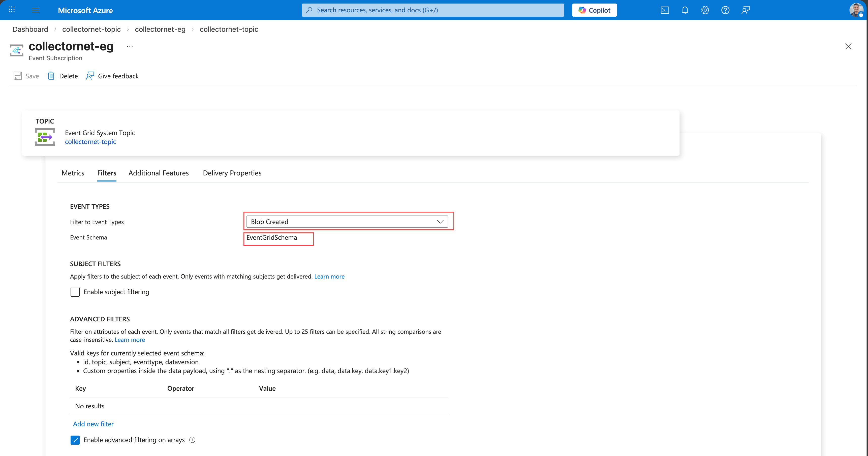Open Learn more link for subject filters
Viewport: 868px width, 456px height.
pyautogui.click(x=329, y=276)
